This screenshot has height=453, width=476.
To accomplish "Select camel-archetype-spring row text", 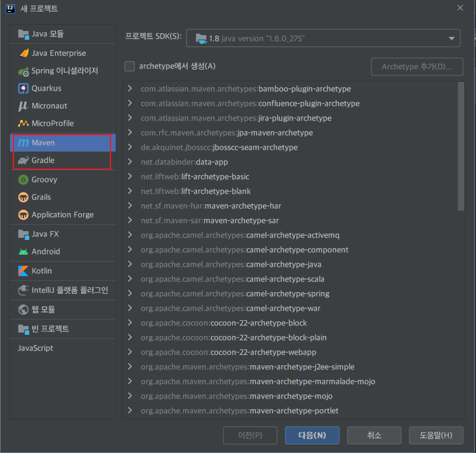I will [x=235, y=293].
